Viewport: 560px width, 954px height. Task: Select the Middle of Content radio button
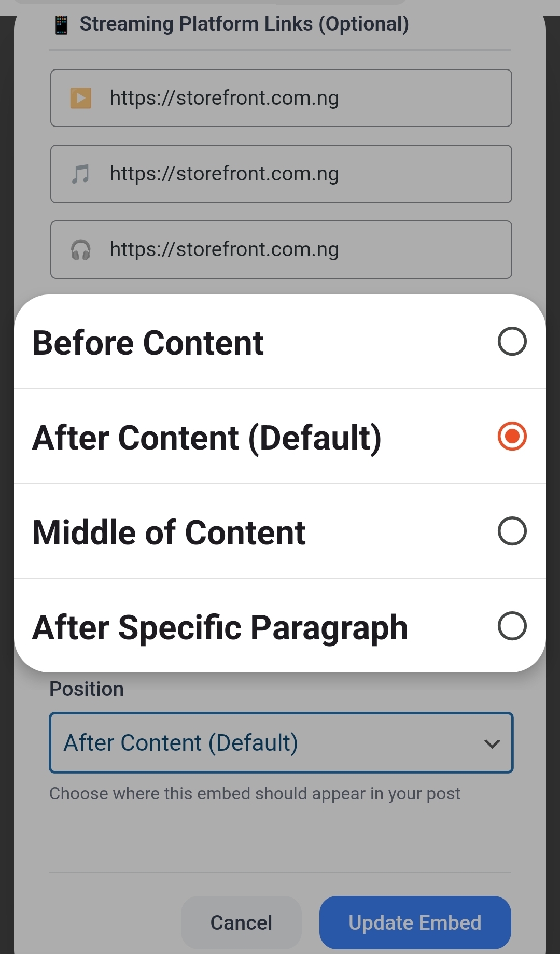coord(512,531)
